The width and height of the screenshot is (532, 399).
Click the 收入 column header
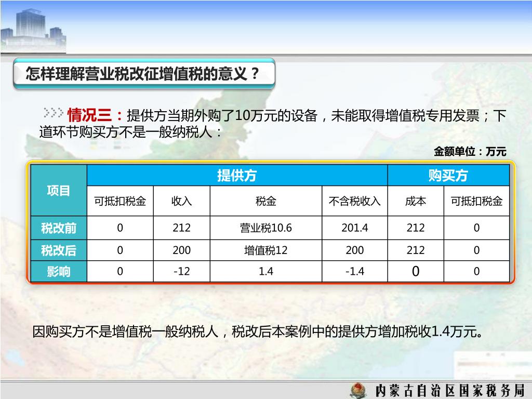tap(181, 201)
